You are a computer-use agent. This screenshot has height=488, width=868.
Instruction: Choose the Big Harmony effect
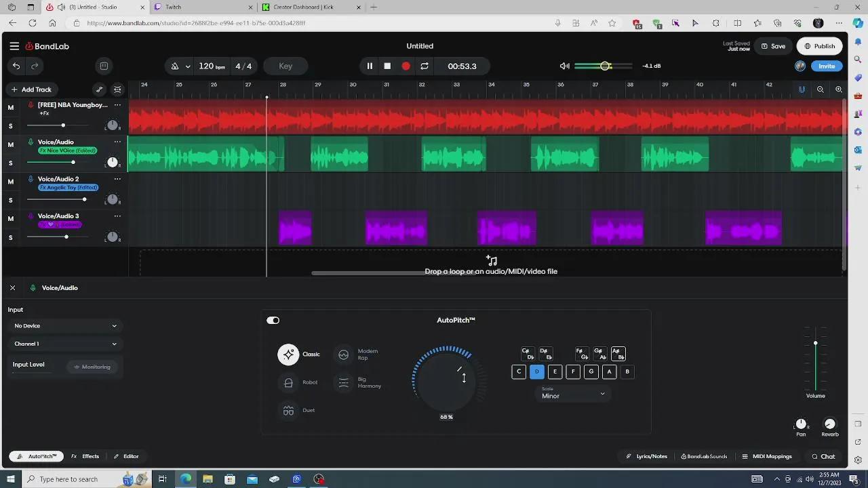[x=344, y=383]
